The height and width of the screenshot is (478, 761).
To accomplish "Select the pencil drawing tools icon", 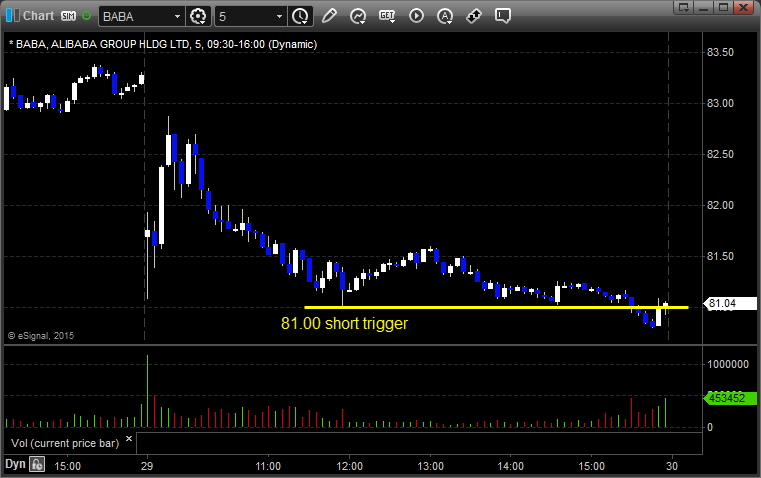I will pos(329,16).
